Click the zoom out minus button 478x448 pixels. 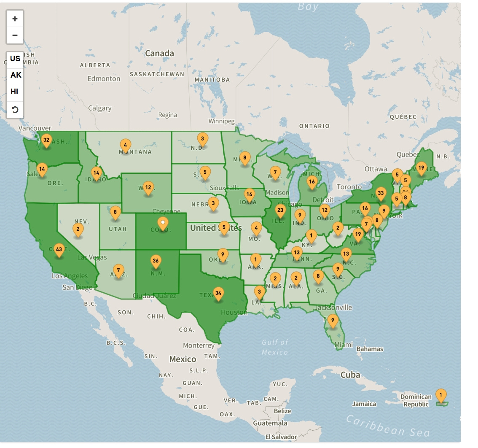[15, 35]
